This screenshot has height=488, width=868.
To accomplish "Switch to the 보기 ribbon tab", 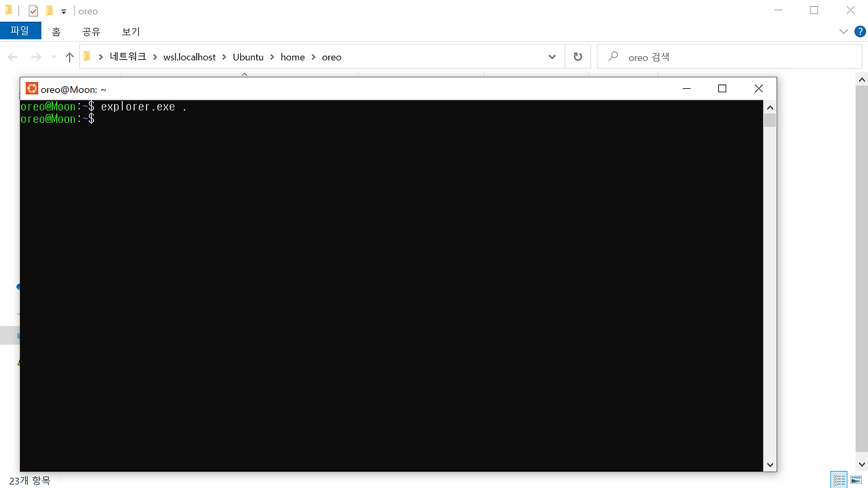I will 130,31.
